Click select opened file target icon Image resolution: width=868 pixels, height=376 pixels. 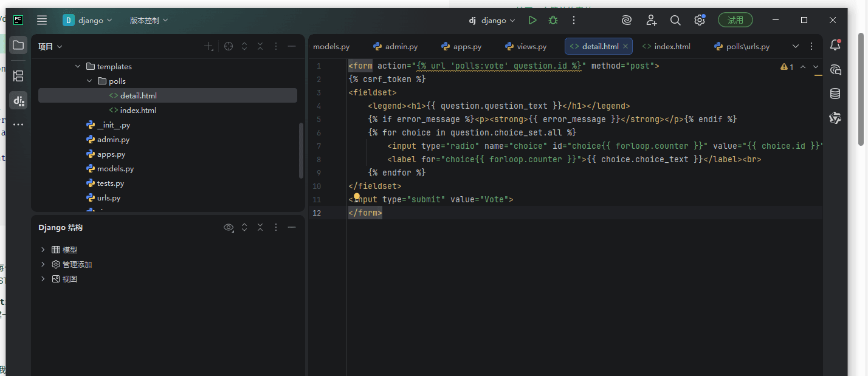(229, 46)
